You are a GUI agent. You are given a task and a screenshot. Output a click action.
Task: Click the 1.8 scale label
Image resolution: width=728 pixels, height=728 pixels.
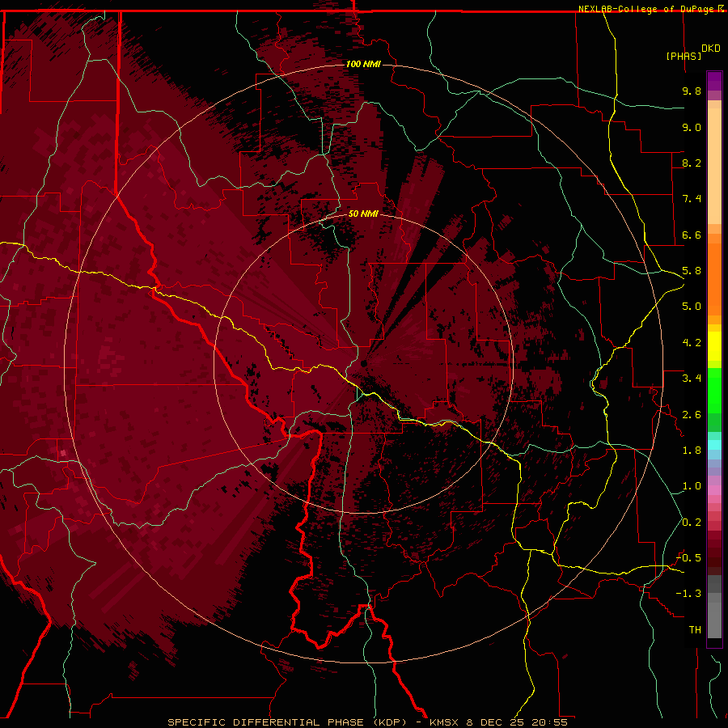(692, 451)
